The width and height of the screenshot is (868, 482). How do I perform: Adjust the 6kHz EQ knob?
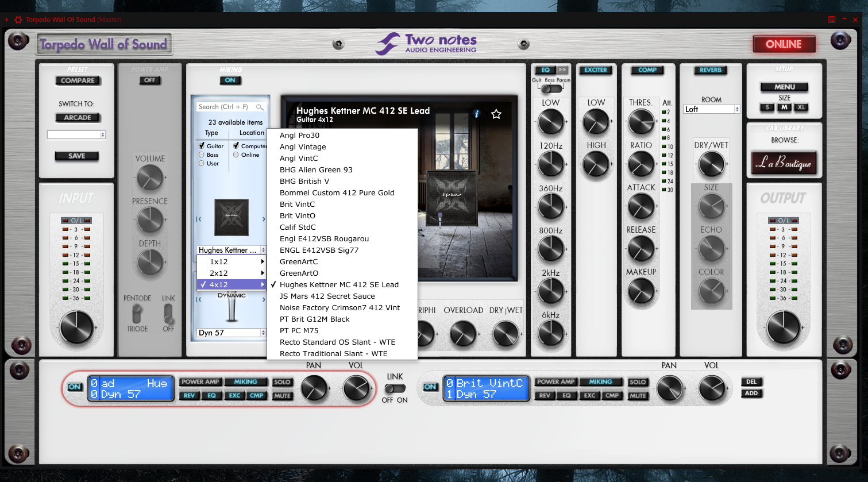[550, 333]
